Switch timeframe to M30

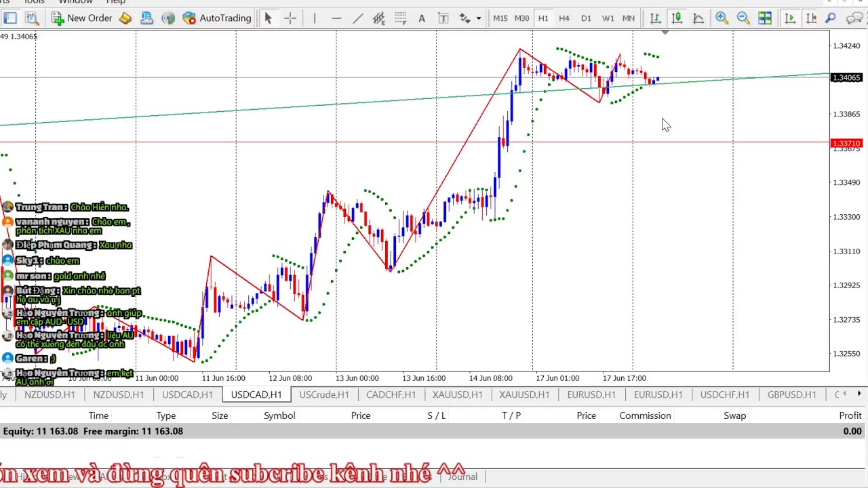pyautogui.click(x=521, y=18)
